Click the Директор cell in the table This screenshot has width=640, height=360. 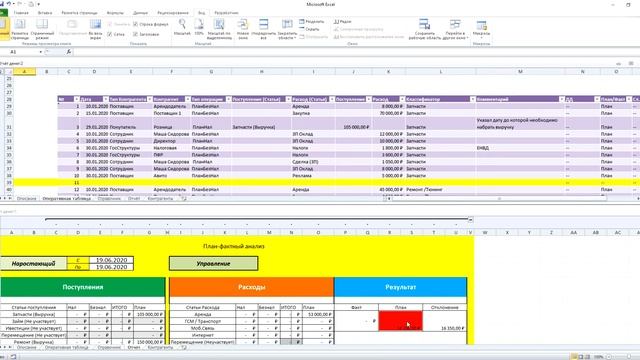171,141
